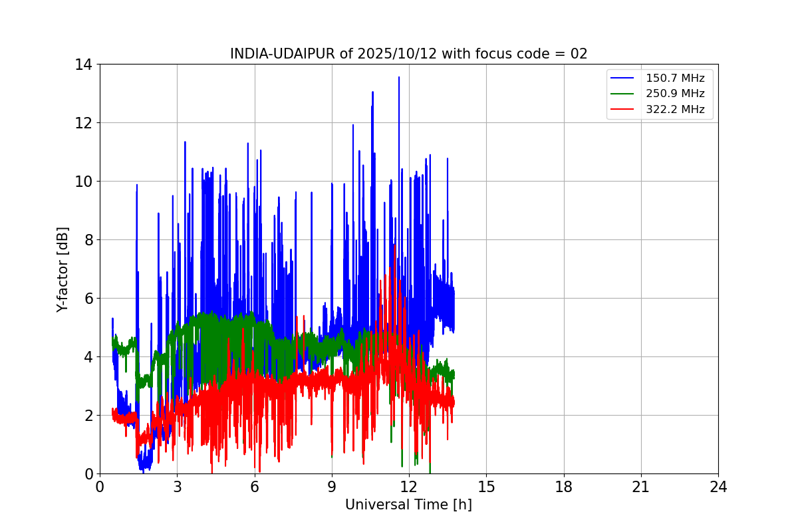The image size is (798, 532).
Task: Click x-axis tick label 6
Action: click(x=255, y=487)
